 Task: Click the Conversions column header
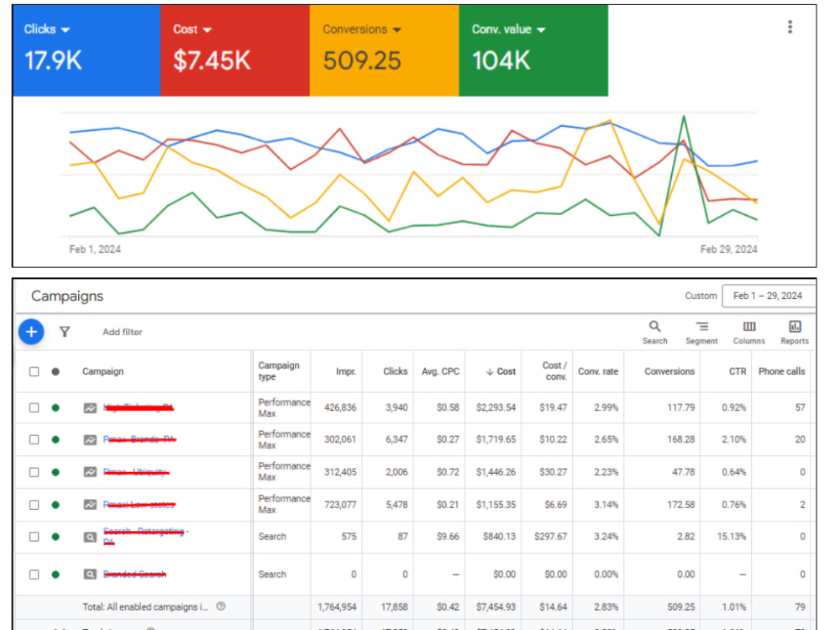coord(669,372)
